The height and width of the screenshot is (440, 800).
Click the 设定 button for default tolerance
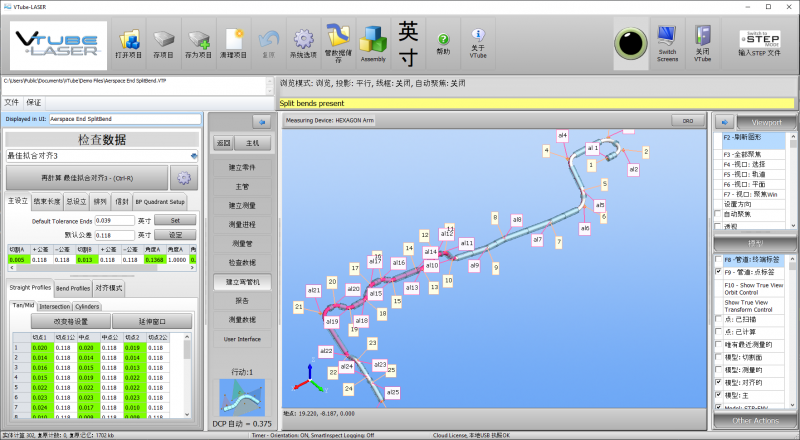click(175, 235)
